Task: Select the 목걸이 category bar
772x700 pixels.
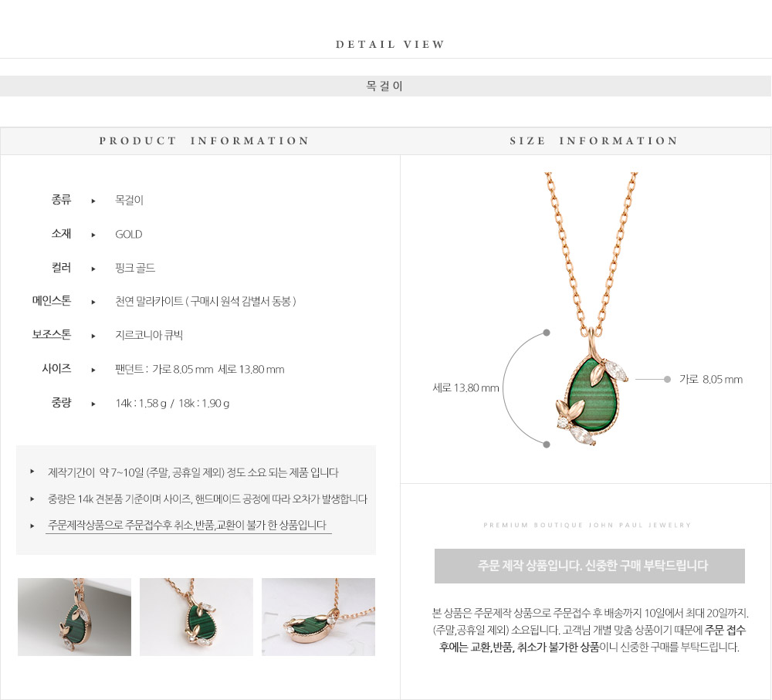Action: (x=385, y=86)
